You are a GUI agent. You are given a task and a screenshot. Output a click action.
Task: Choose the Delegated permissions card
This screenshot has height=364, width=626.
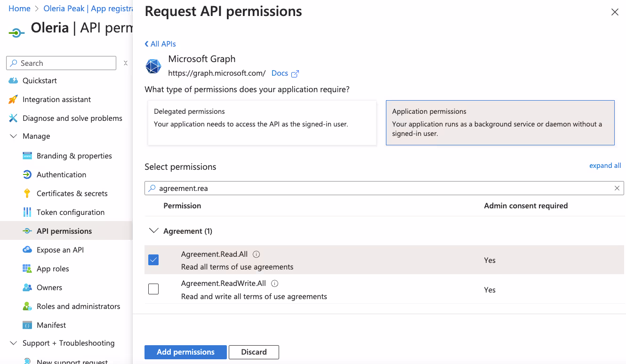(x=262, y=123)
